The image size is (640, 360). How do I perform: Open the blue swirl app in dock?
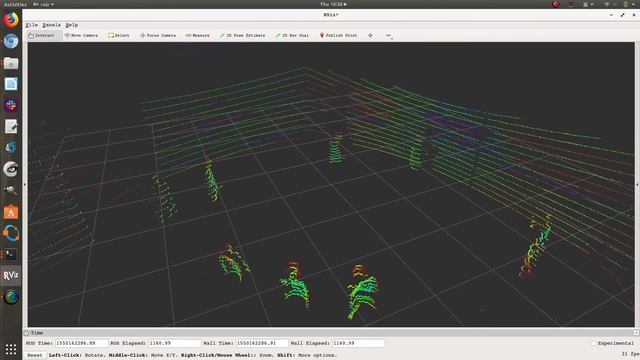point(11,147)
